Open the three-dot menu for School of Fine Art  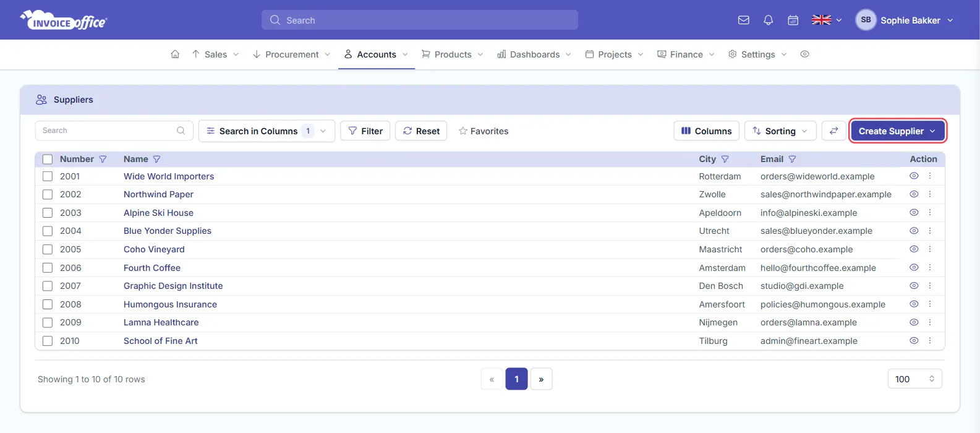click(x=930, y=341)
